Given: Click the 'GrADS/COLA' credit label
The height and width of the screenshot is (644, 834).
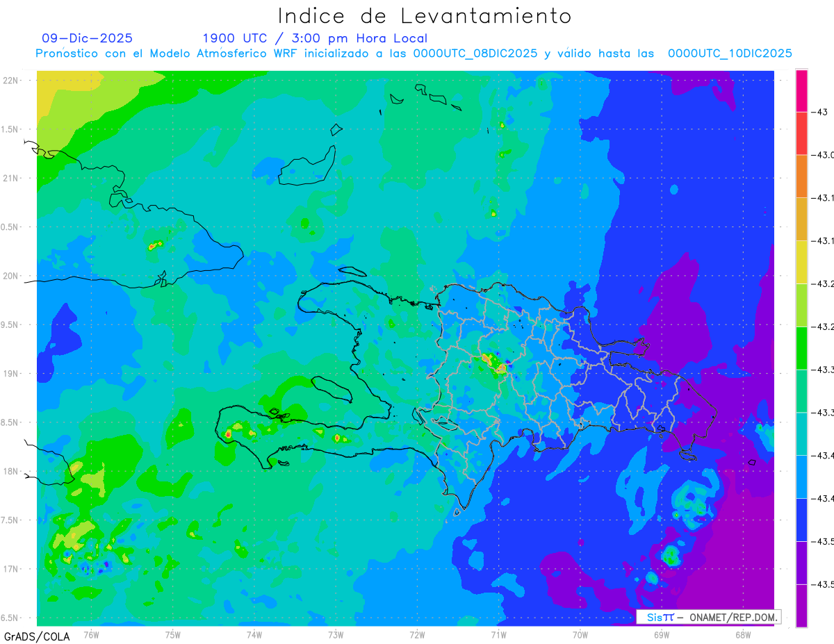Looking at the screenshot, I should click(37, 636).
